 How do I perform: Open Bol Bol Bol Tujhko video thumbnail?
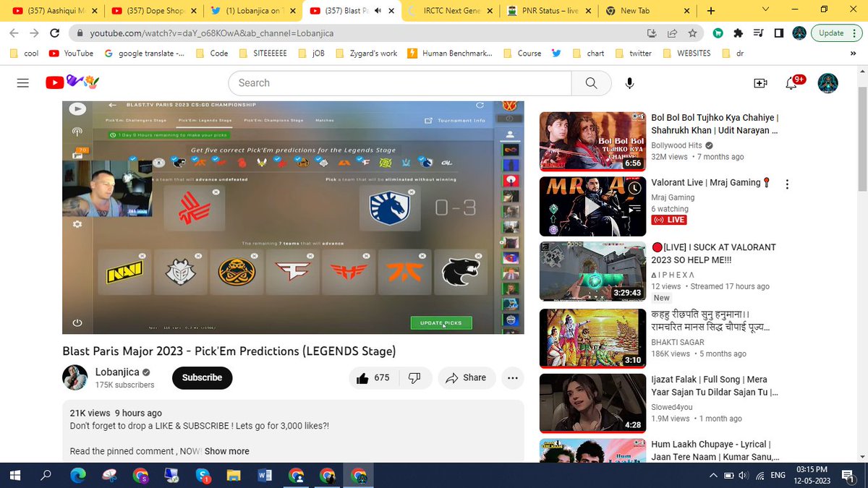[592, 141]
